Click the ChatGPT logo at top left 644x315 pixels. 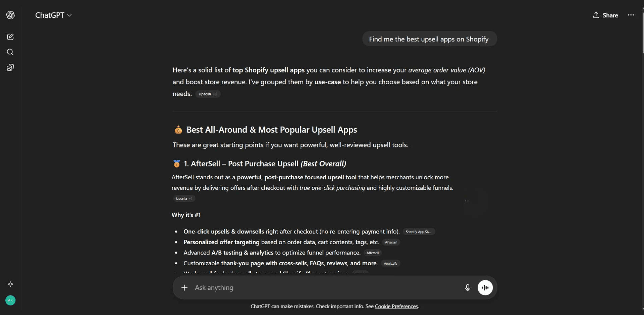click(10, 15)
